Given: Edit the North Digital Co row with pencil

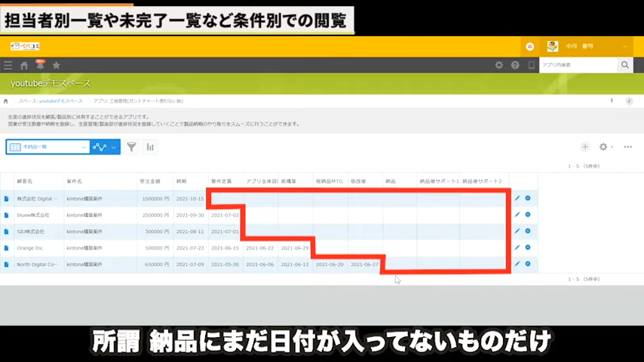Looking at the screenshot, I should pyautogui.click(x=517, y=264).
